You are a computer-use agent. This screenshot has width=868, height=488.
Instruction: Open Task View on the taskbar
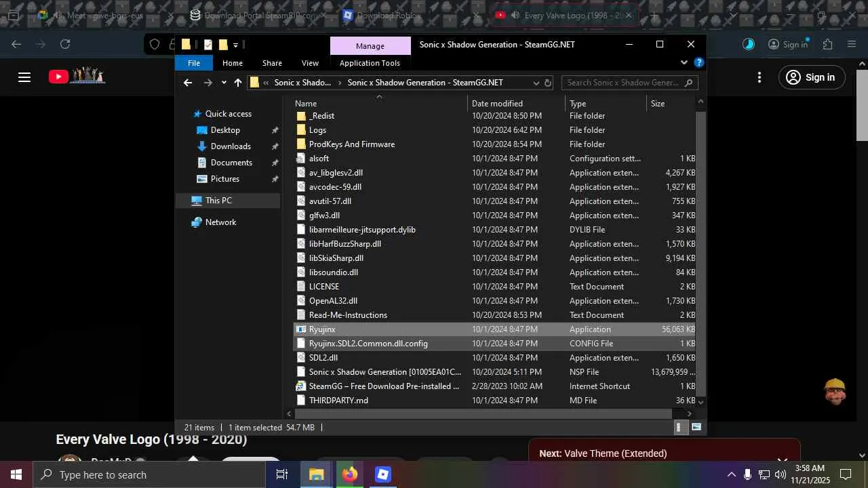pyautogui.click(x=282, y=474)
